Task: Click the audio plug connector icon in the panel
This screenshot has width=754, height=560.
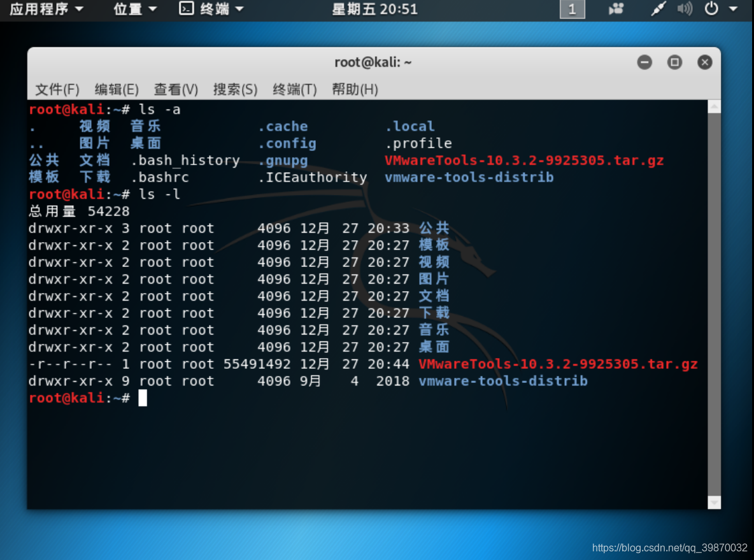Action: [x=658, y=8]
